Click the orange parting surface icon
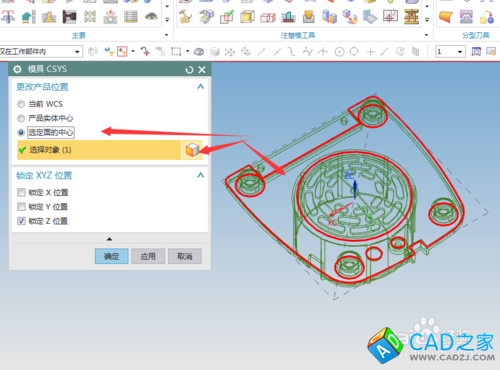The width and height of the screenshot is (500, 370). pos(446,16)
